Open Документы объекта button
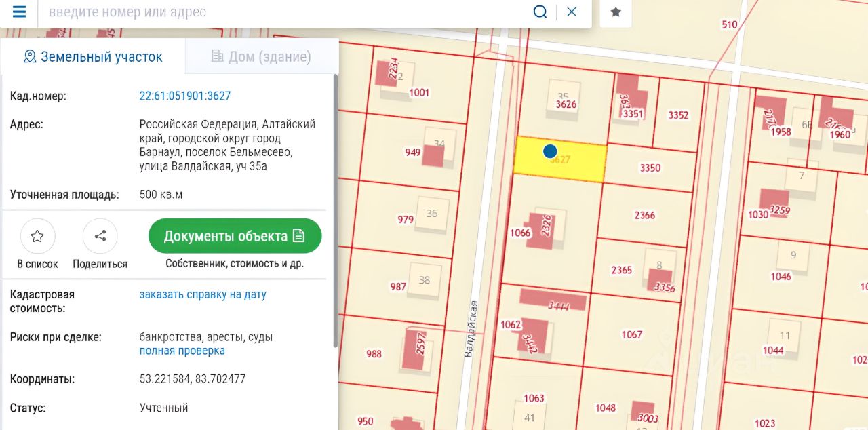868x430 pixels. (235, 236)
